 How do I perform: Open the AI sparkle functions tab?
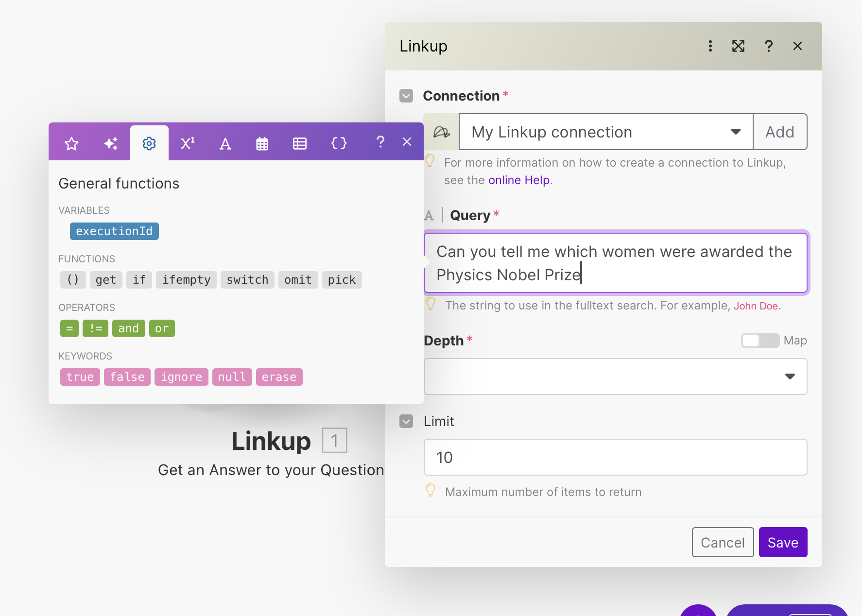click(111, 143)
